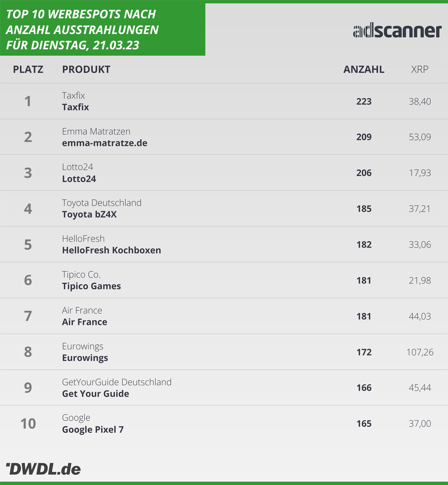448x485 pixels.
Task: Click the Eurowings XRP value 107,26
Action: [420, 352]
